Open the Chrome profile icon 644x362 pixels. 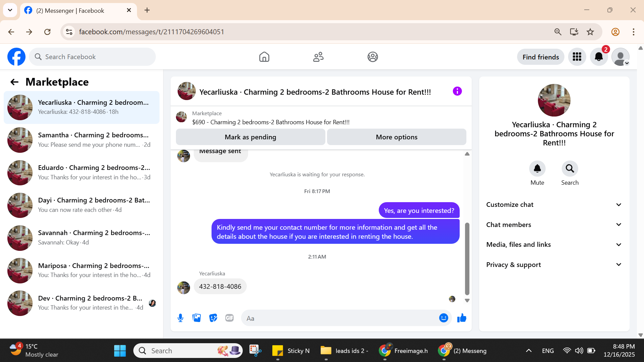point(615,32)
